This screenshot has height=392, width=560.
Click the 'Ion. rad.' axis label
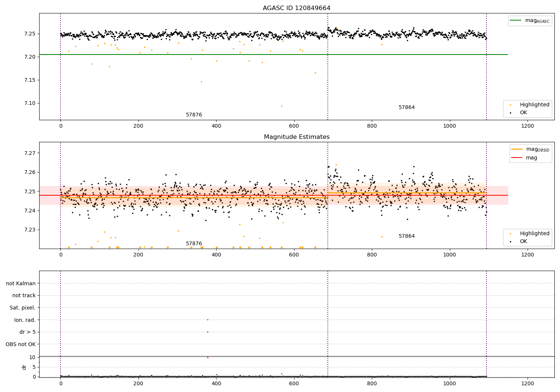tap(25, 320)
